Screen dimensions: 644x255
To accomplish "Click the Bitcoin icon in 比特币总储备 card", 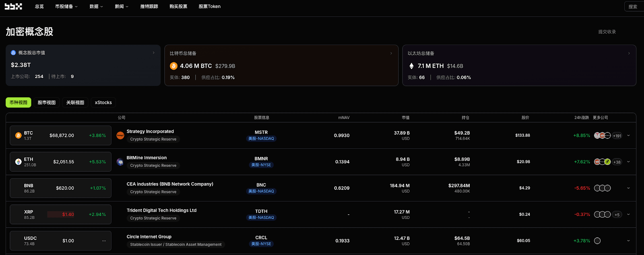I will click(x=173, y=66).
